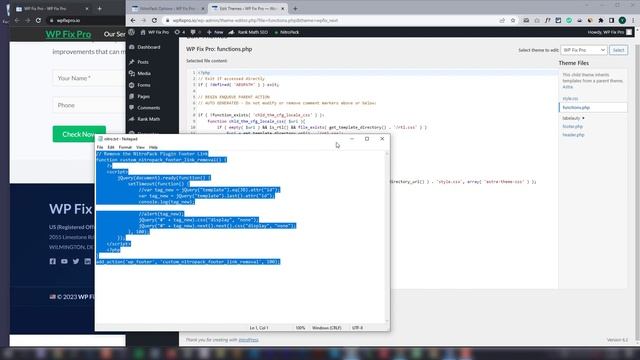Click the Select button next to theme dropdown

pos(618,50)
